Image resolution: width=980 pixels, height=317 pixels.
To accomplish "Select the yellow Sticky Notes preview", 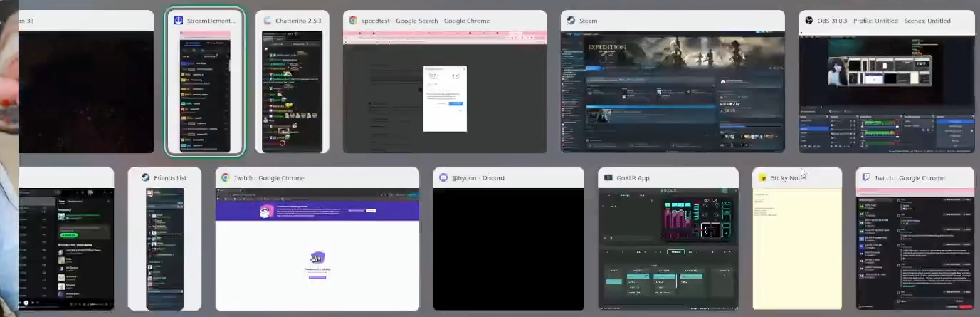I will [x=797, y=249].
